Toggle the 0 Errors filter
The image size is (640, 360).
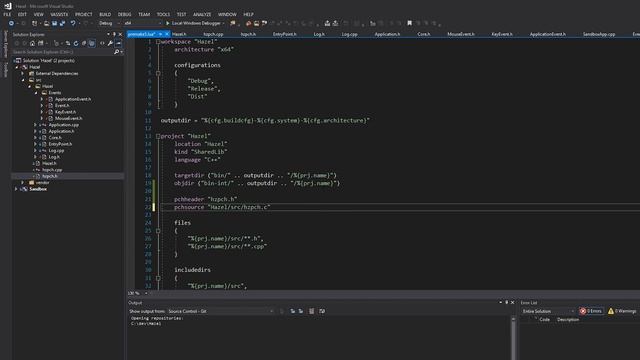(x=591, y=311)
